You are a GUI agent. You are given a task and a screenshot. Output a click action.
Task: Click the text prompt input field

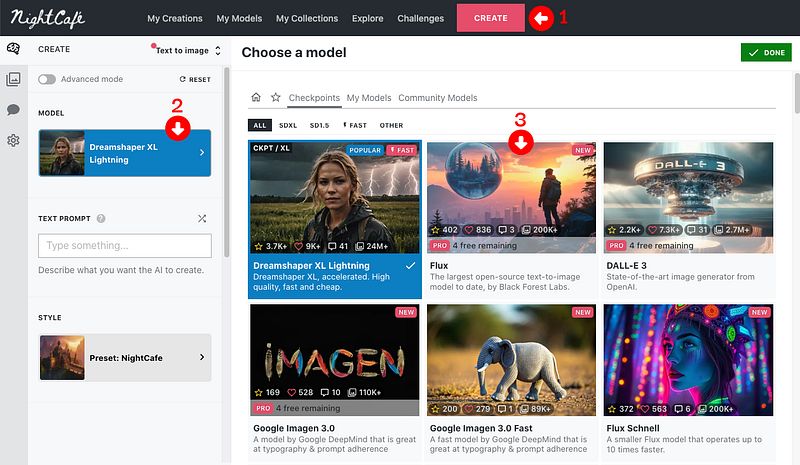124,246
